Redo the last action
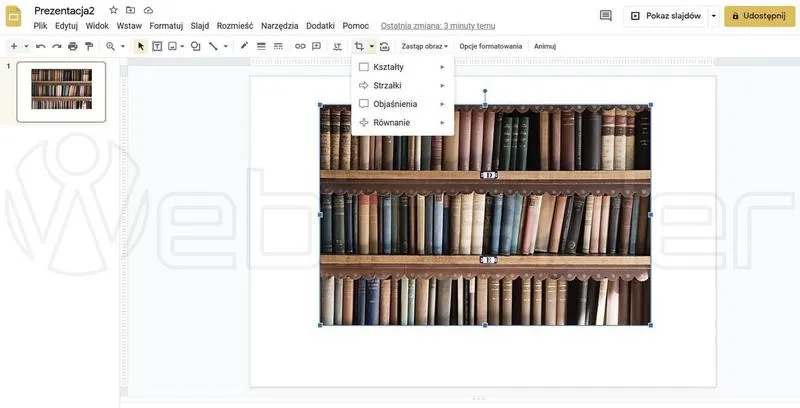Image resolution: width=800 pixels, height=408 pixels. (x=57, y=46)
